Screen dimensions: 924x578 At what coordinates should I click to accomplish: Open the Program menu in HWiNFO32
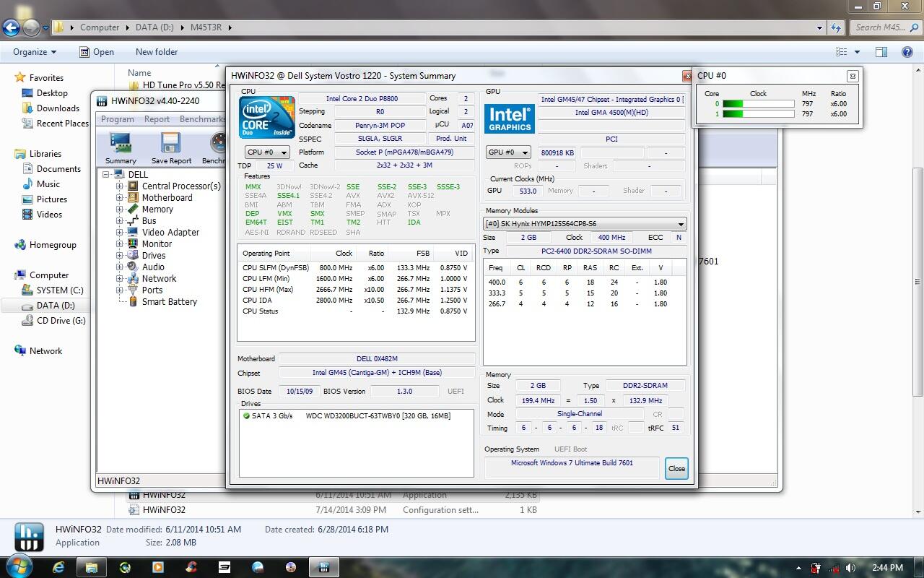point(118,119)
